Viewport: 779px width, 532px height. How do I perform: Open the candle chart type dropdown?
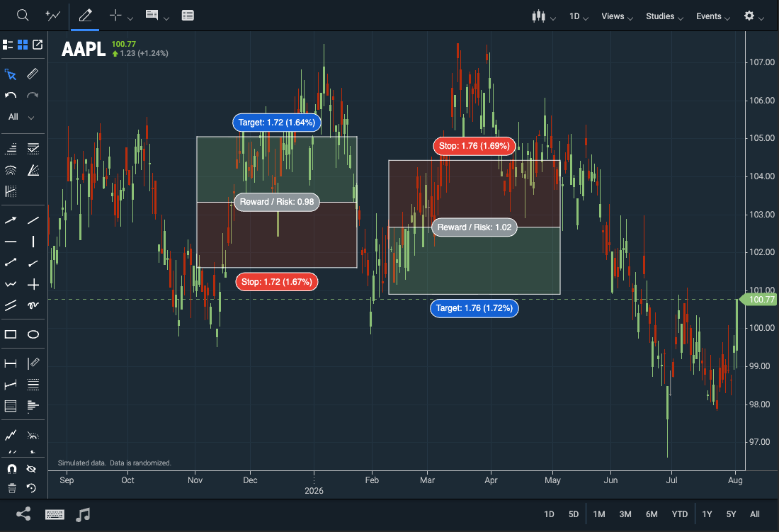(x=543, y=16)
